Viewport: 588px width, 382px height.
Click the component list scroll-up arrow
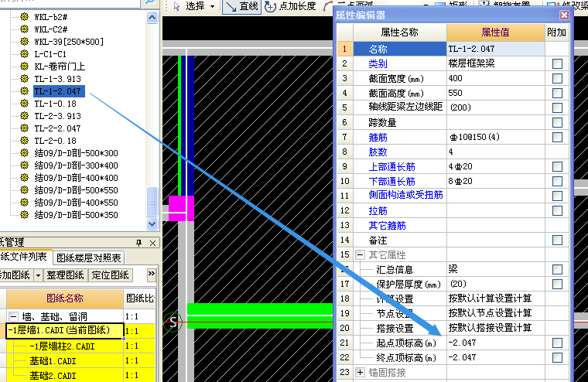point(152,18)
